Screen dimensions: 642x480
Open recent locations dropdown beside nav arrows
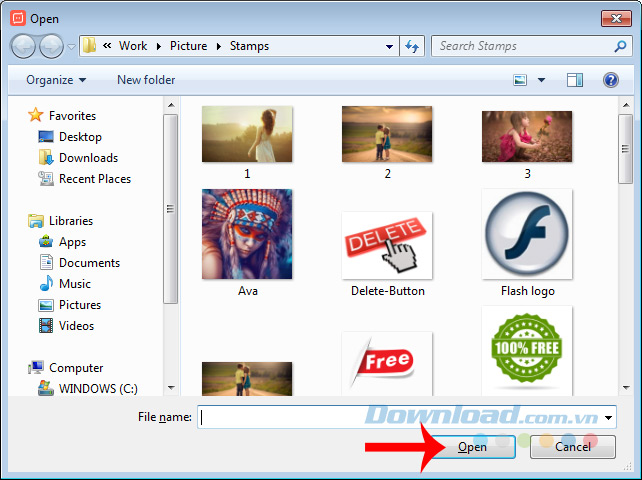(72, 47)
